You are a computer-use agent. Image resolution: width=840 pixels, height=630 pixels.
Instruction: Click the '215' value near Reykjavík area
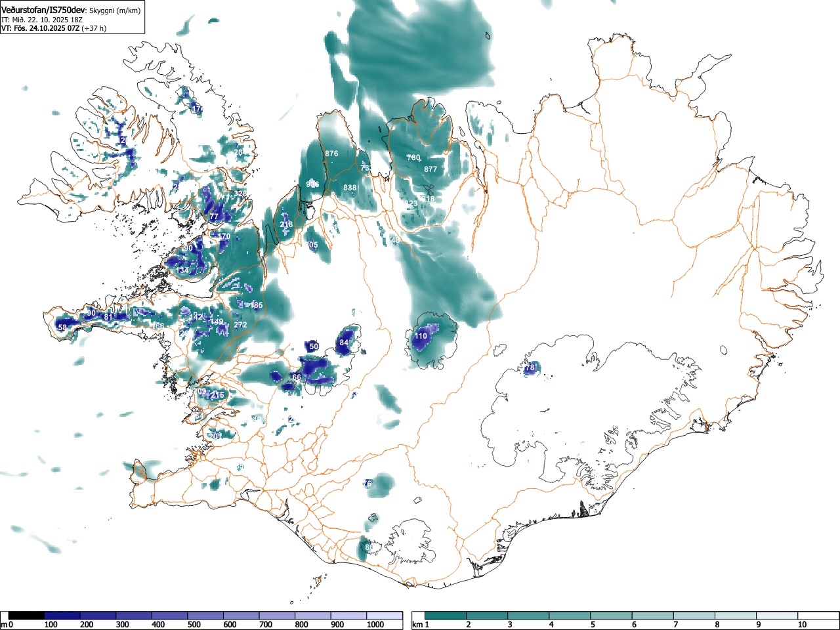click(x=217, y=395)
